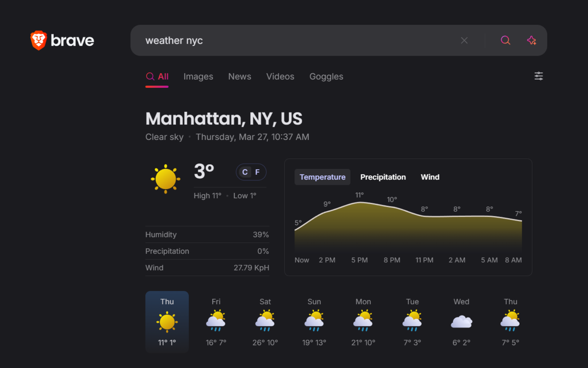Select the Fri forecast day card

216,322
